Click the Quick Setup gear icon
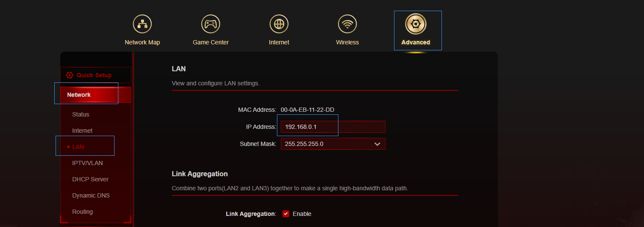Viewport: 644px width, 227px height. pos(70,75)
